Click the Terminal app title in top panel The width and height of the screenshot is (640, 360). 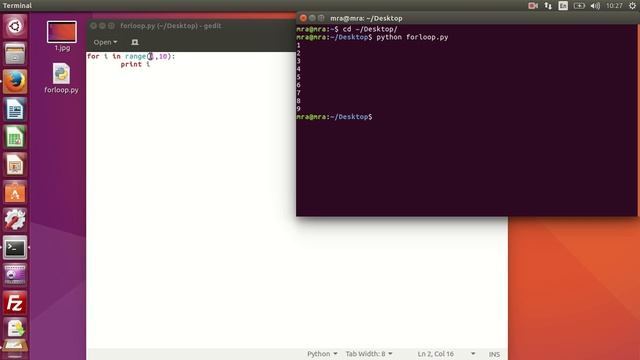(x=17, y=5)
